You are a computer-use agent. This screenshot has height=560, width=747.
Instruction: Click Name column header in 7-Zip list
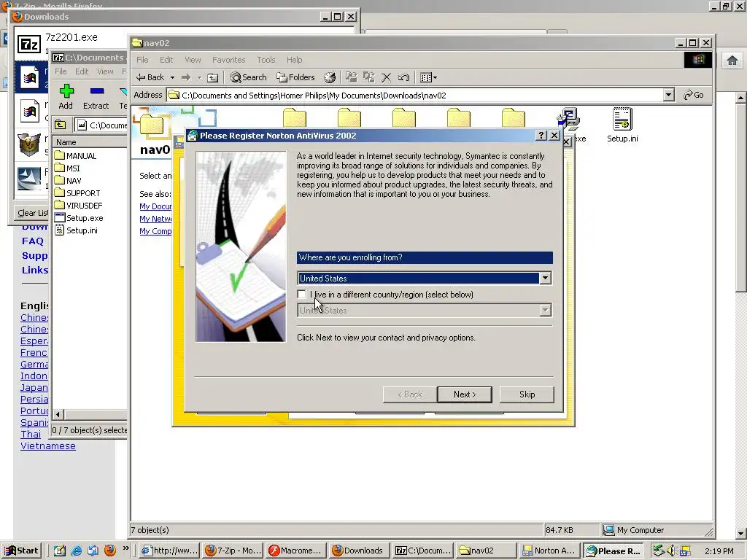[90, 142]
